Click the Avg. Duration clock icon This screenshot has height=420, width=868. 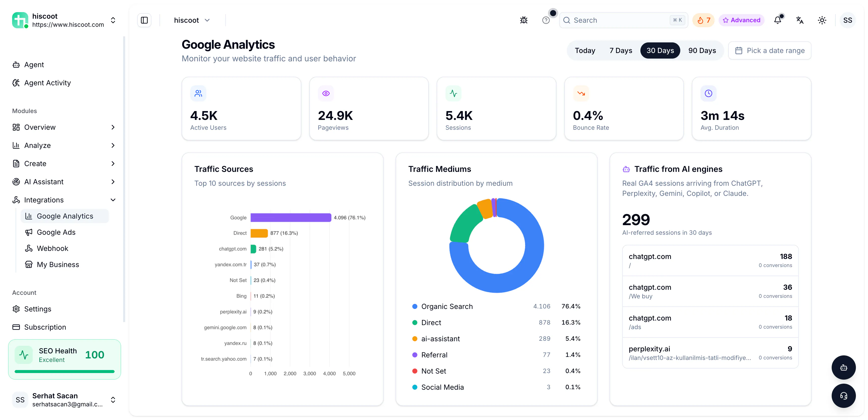click(x=708, y=93)
